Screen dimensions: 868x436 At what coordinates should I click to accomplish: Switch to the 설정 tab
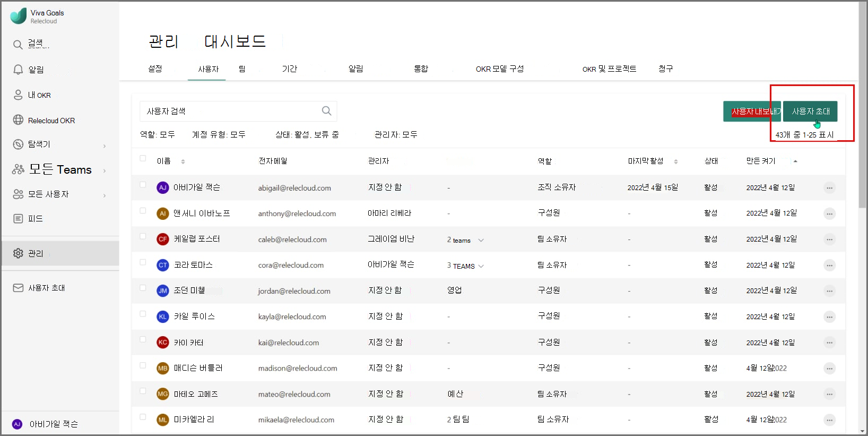155,69
